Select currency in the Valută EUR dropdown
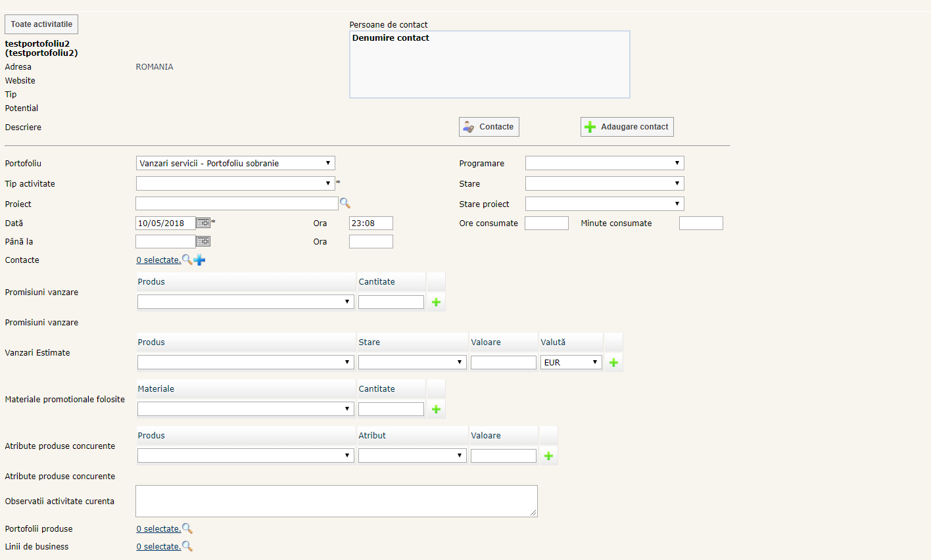The width and height of the screenshot is (931, 560). coord(571,363)
